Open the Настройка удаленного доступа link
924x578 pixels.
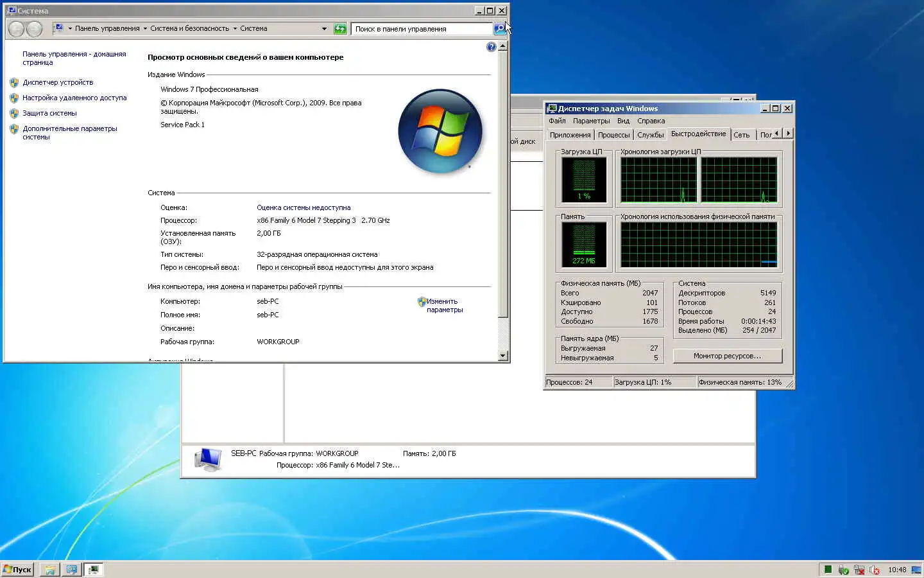[x=74, y=98]
